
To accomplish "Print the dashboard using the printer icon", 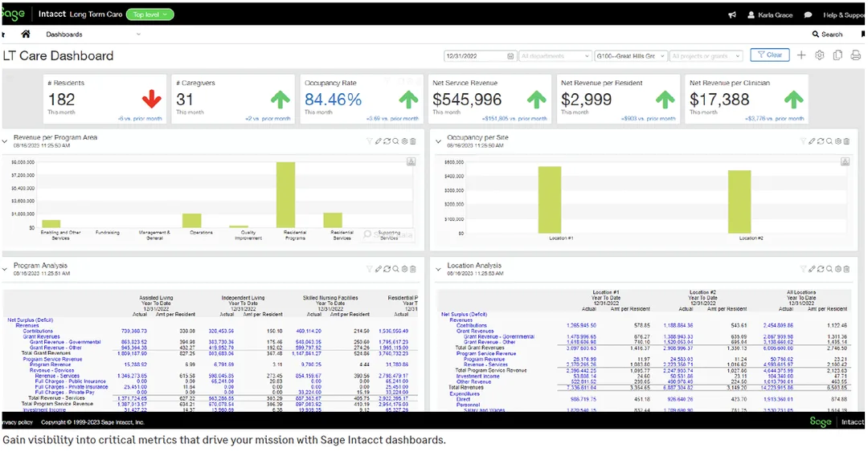I will (855, 55).
